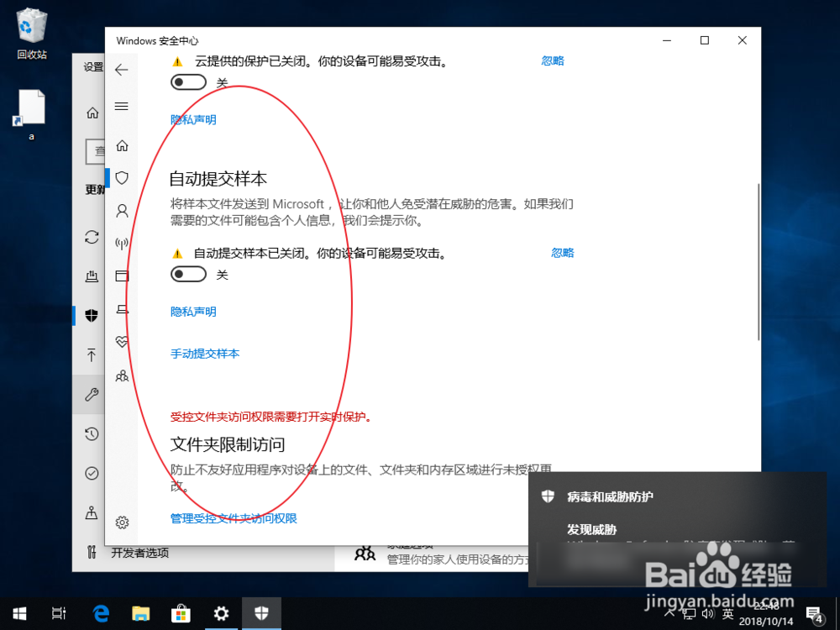840x630 pixels.
Task: Open Recycle Bin desktop icon
Action: [x=32, y=34]
